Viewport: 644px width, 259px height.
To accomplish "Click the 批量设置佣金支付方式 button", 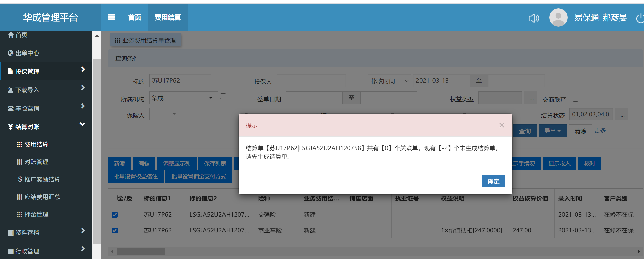I will 199,176.
